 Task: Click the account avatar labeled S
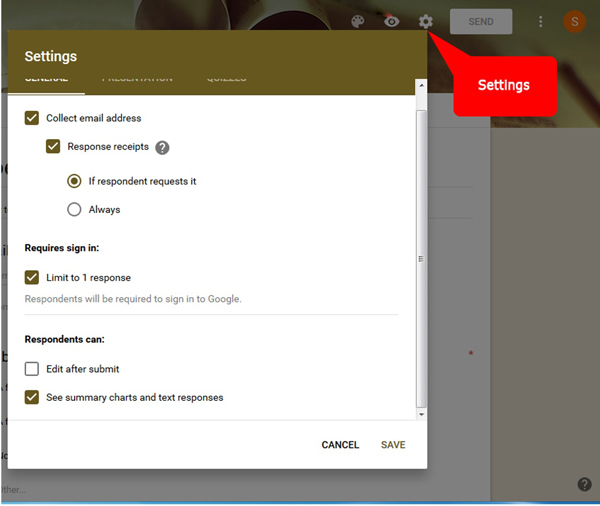pyautogui.click(x=574, y=21)
